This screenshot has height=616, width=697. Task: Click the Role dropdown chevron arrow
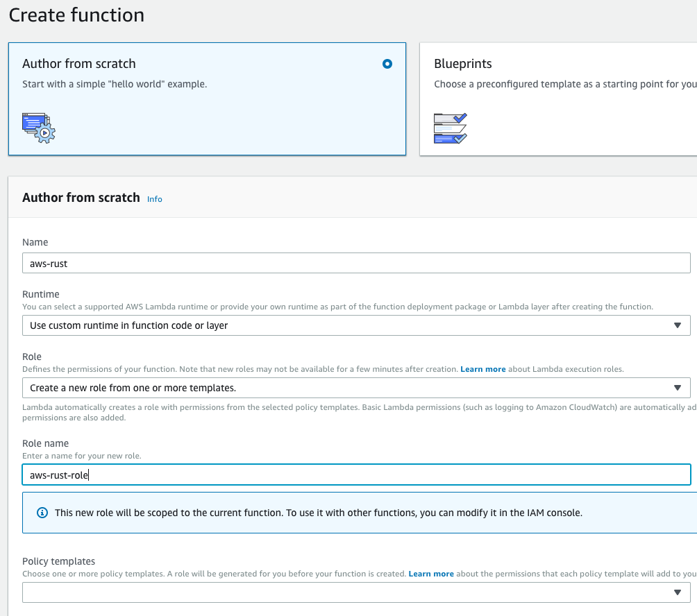678,388
